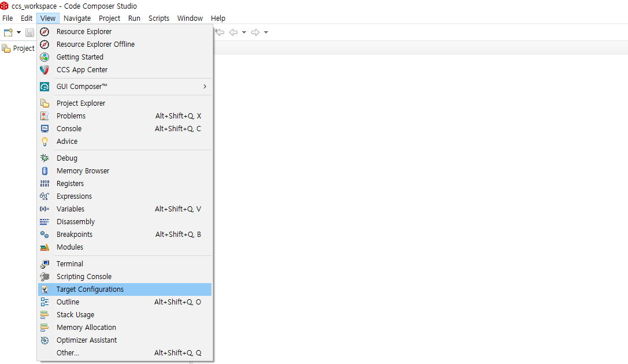Open the Edit menu
Screen dimensions: 628x364
tap(27, 18)
